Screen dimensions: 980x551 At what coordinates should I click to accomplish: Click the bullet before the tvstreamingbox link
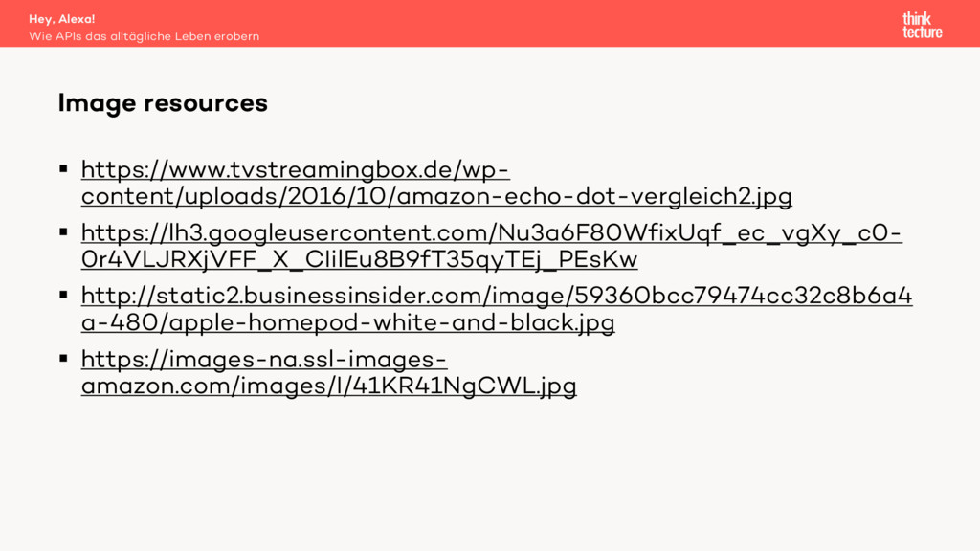[x=63, y=169]
